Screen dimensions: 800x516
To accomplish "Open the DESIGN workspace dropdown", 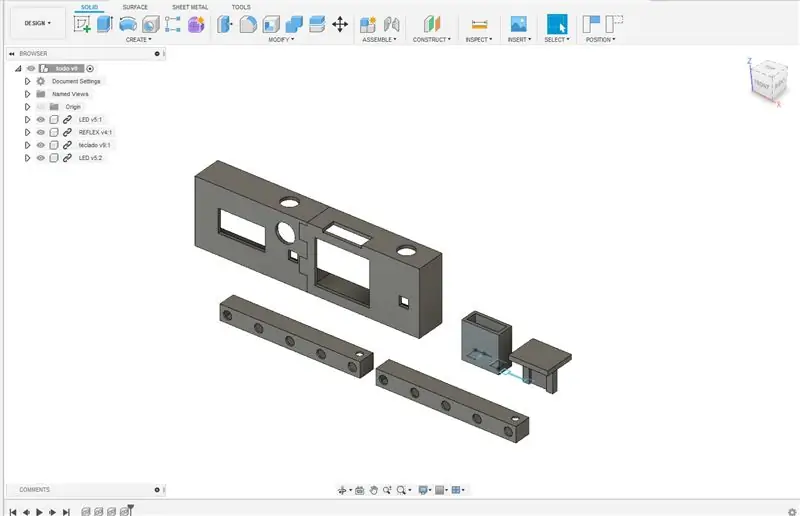I will point(38,23).
